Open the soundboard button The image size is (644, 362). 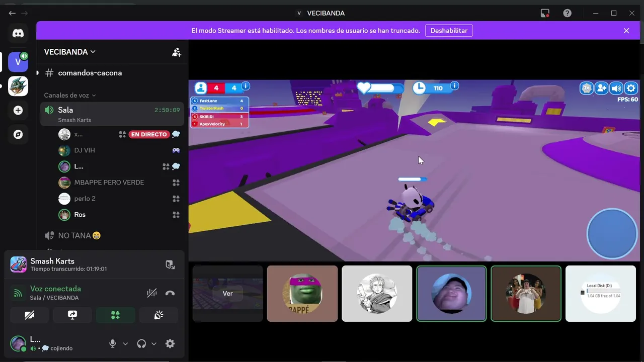pos(158,315)
